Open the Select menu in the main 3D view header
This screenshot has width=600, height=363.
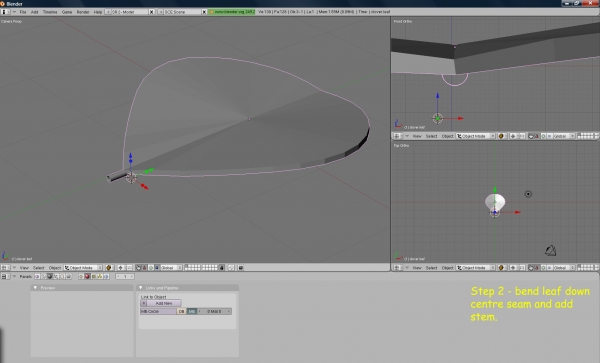[38, 268]
